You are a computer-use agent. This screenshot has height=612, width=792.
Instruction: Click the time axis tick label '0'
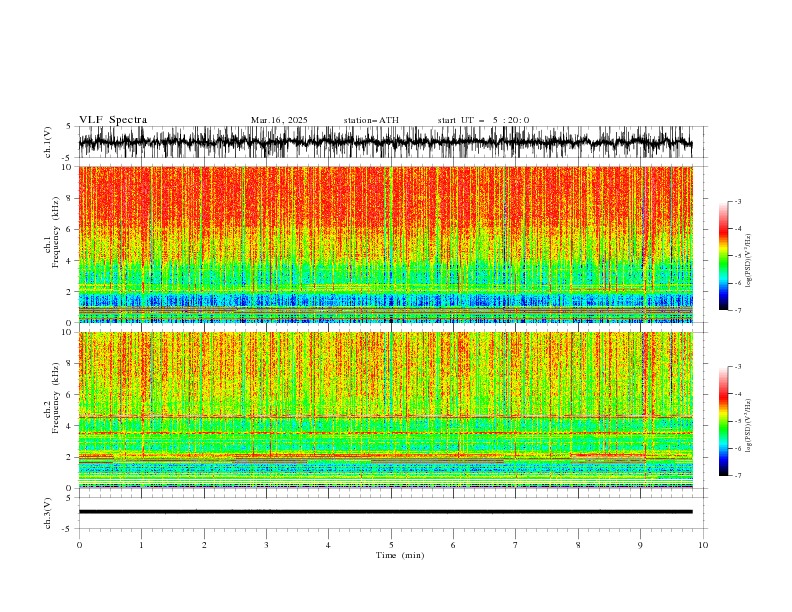[79, 545]
